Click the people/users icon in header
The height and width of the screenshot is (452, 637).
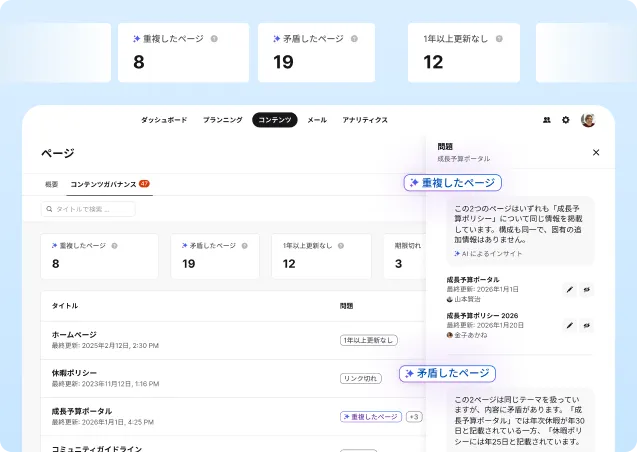[x=547, y=120]
